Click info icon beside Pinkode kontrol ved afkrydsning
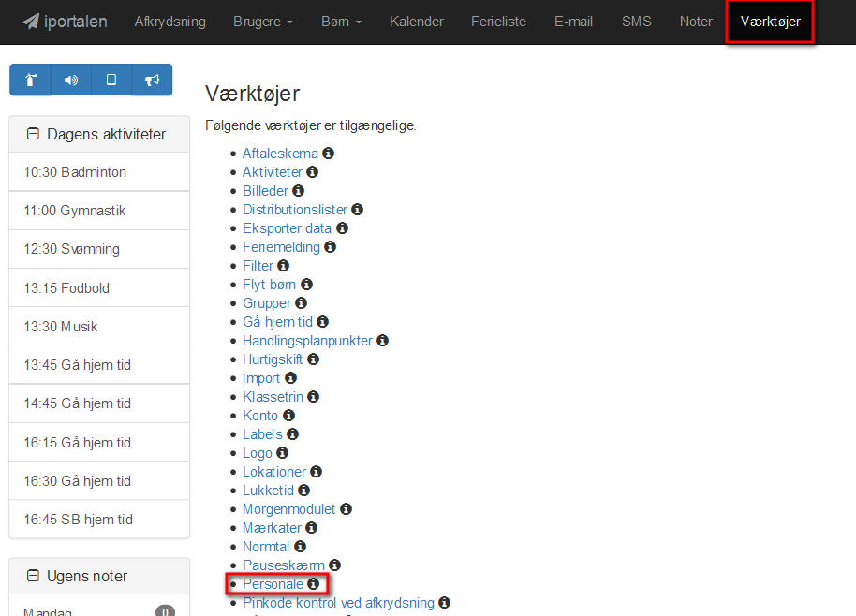 coord(444,602)
